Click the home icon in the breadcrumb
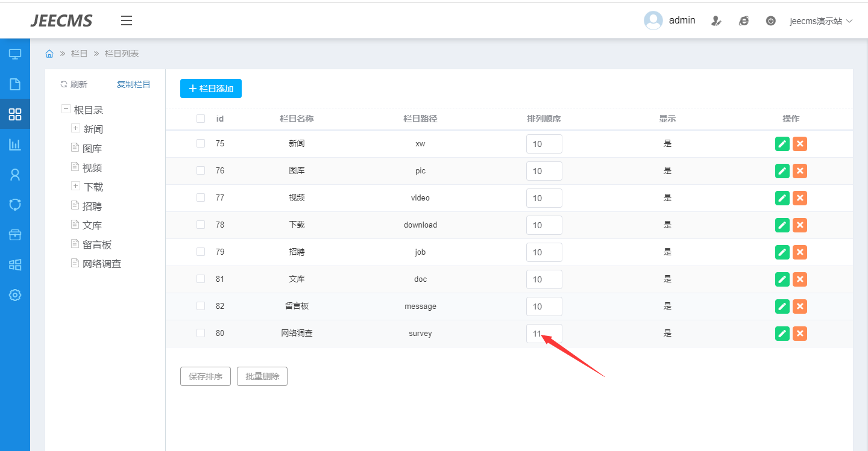This screenshot has height=451, width=868. (49, 54)
